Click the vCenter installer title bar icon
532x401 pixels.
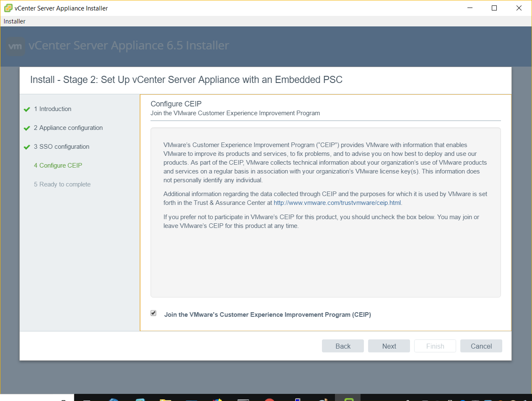pyautogui.click(x=8, y=8)
